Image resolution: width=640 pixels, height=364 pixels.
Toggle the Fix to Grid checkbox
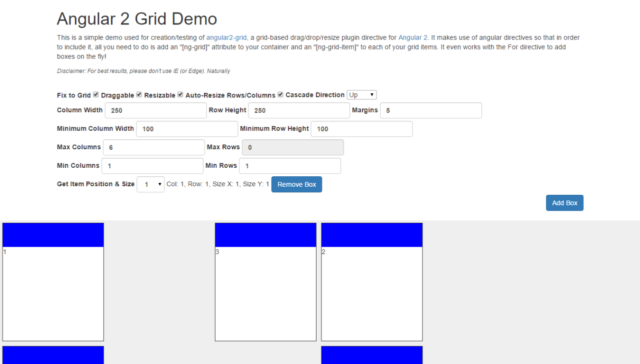[x=96, y=94]
